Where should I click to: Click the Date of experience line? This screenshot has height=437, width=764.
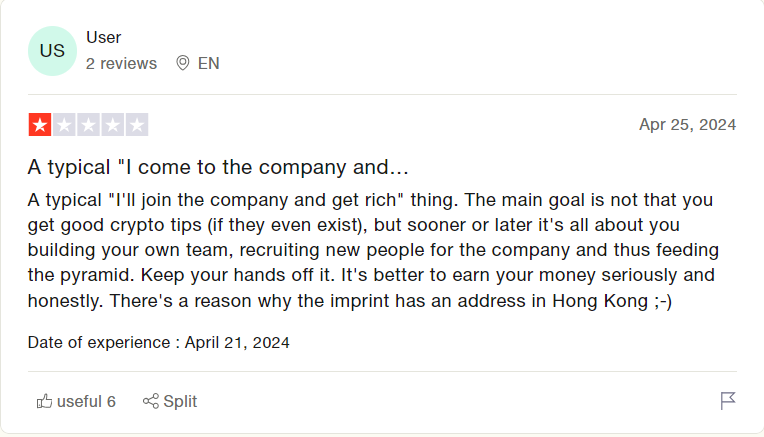pyautogui.click(x=158, y=342)
